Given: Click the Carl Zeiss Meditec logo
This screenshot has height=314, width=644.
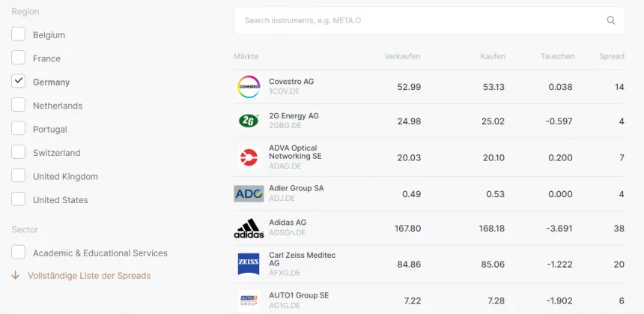Looking at the screenshot, I should click(x=249, y=264).
